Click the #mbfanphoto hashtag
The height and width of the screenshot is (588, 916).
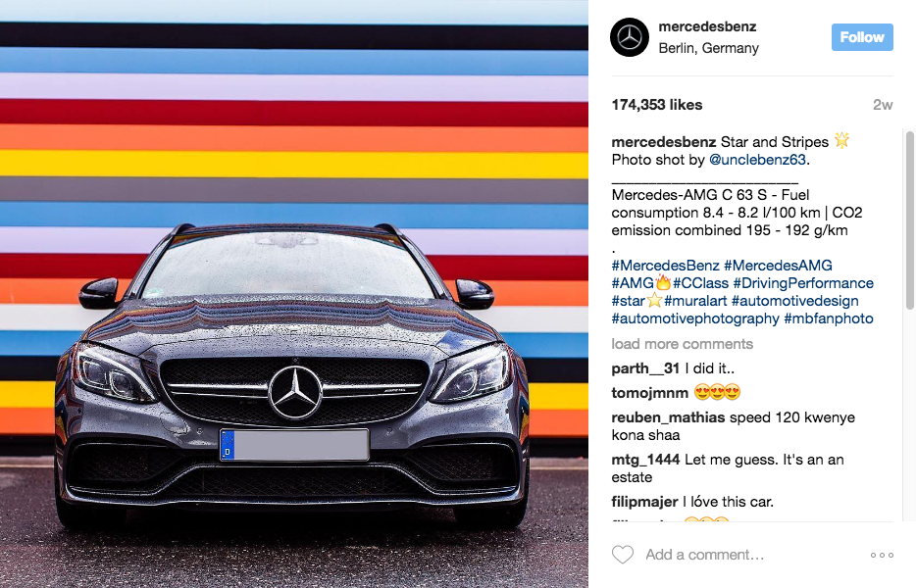829,318
